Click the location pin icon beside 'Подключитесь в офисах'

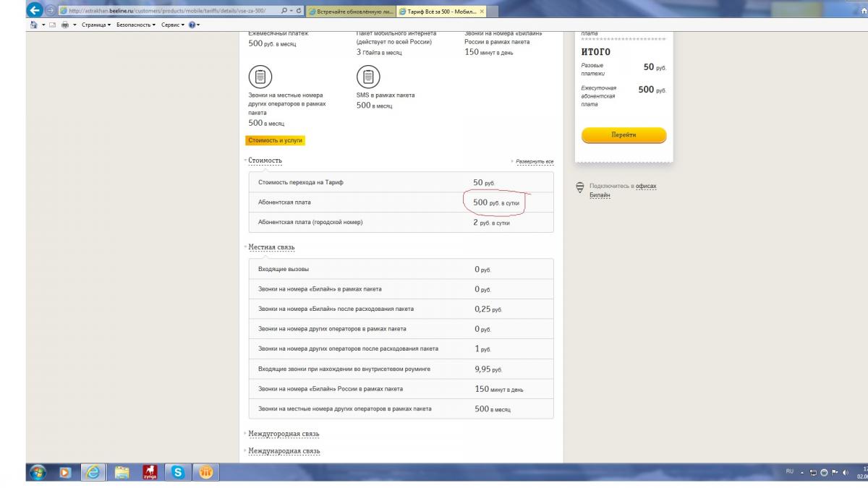click(x=580, y=188)
